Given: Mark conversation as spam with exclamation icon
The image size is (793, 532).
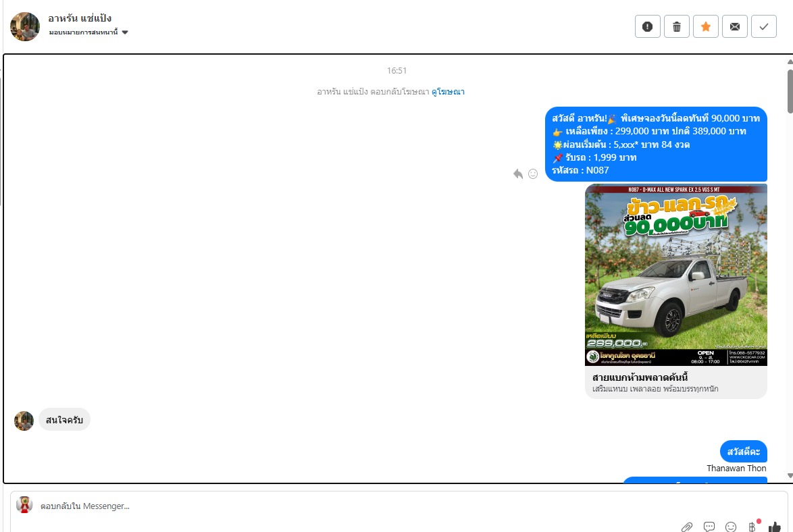Looking at the screenshot, I should [x=647, y=27].
